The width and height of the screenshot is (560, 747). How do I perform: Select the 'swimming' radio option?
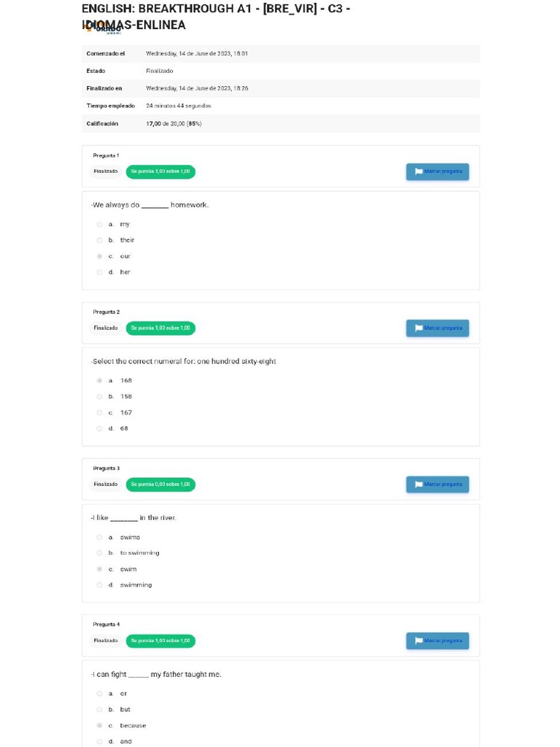click(x=100, y=585)
